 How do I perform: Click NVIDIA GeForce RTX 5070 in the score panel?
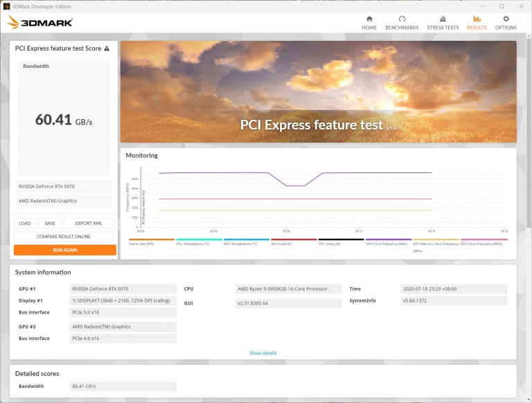pos(64,186)
